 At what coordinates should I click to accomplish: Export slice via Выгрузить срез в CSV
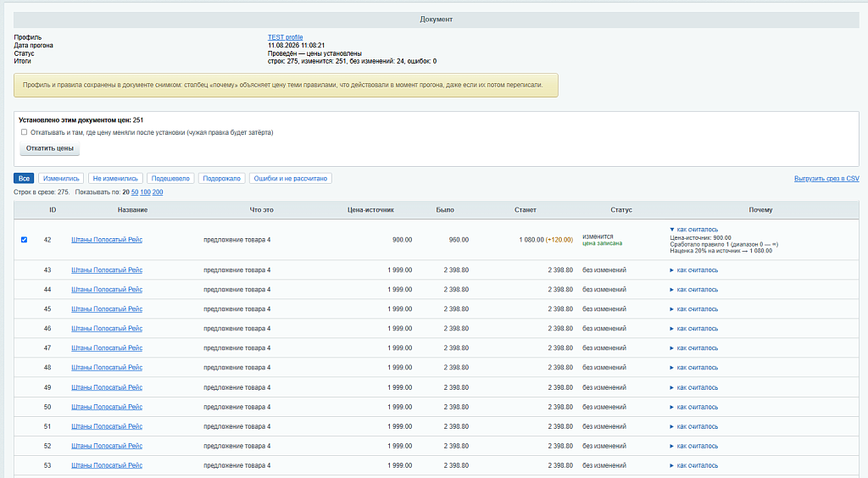click(826, 178)
